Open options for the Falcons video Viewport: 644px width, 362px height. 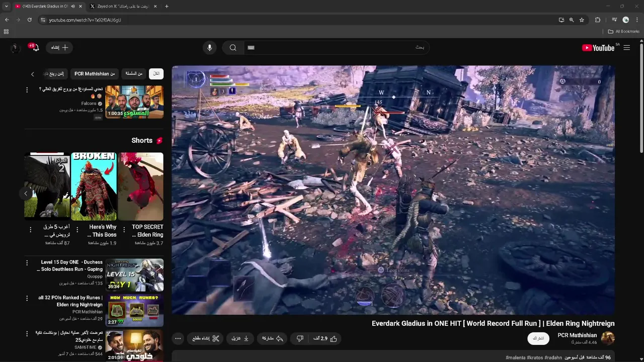[27, 89]
